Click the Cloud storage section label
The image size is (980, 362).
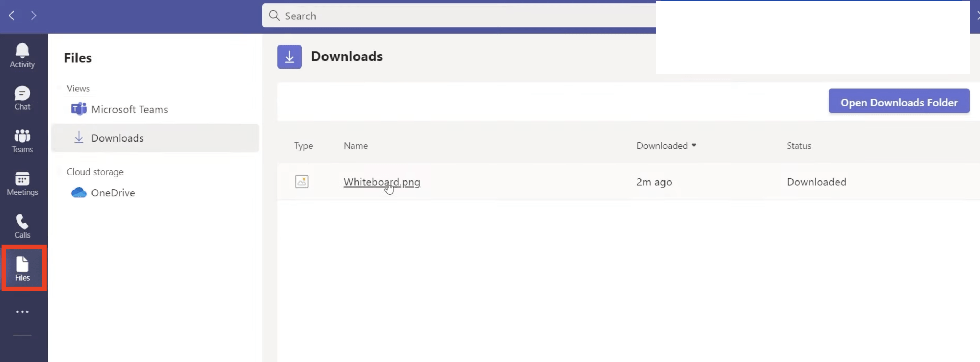(x=95, y=172)
